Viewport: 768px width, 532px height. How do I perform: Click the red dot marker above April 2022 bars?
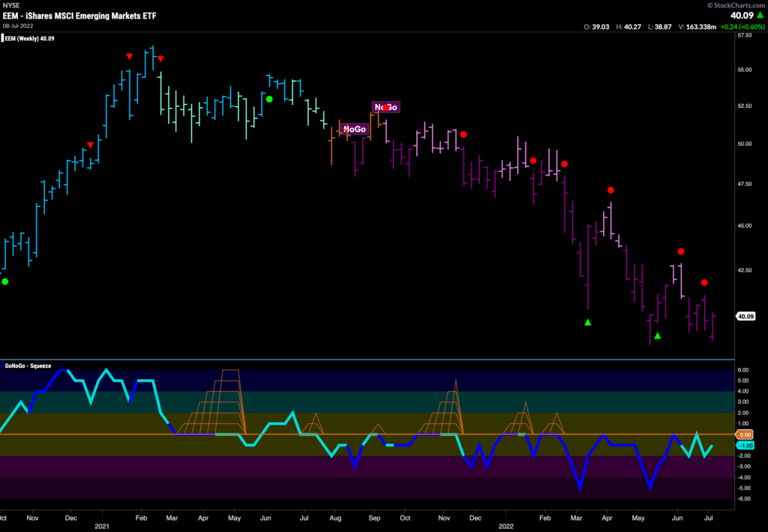(x=610, y=190)
